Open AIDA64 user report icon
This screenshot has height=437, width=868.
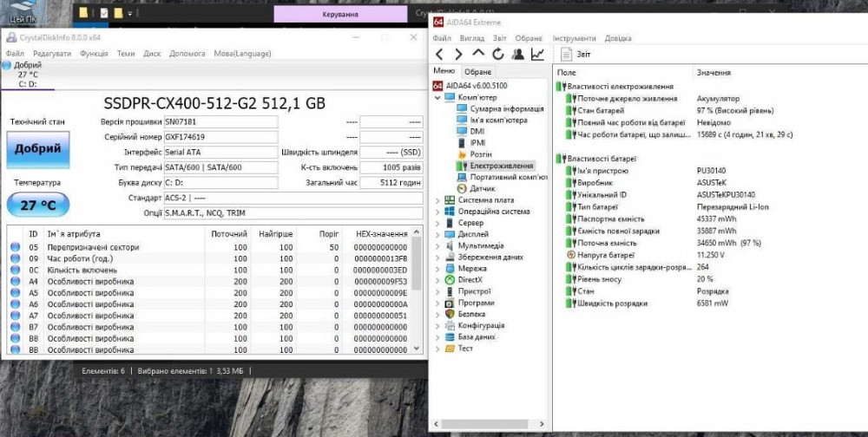[x=518, y=54]
